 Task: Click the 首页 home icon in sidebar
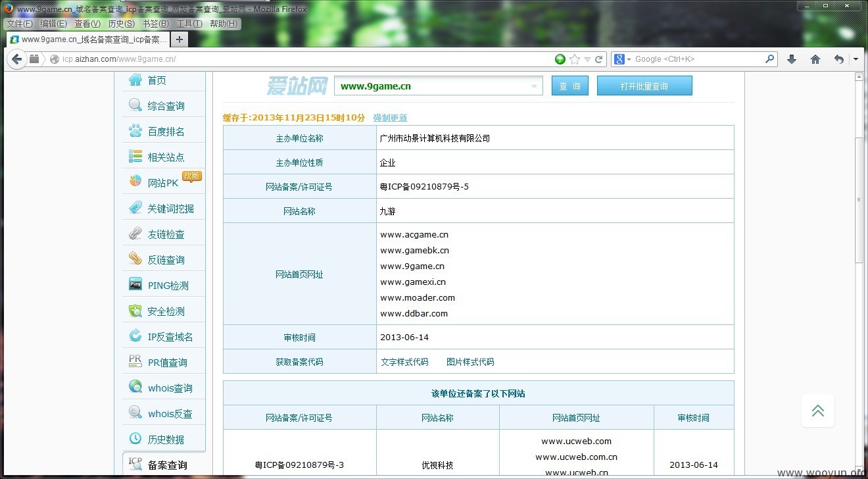pos(135,80)
